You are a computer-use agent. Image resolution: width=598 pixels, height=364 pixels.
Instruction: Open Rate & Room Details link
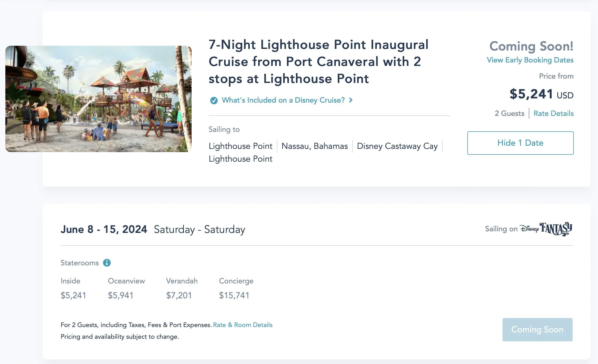[x=243, y=325]
